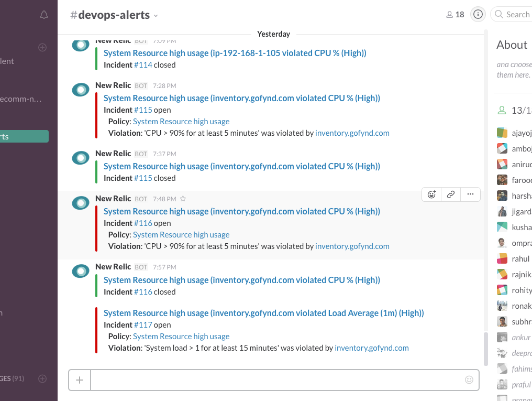Click the add reaction emoji icon
Screen dimensions: 532x401
click(432, 194)
